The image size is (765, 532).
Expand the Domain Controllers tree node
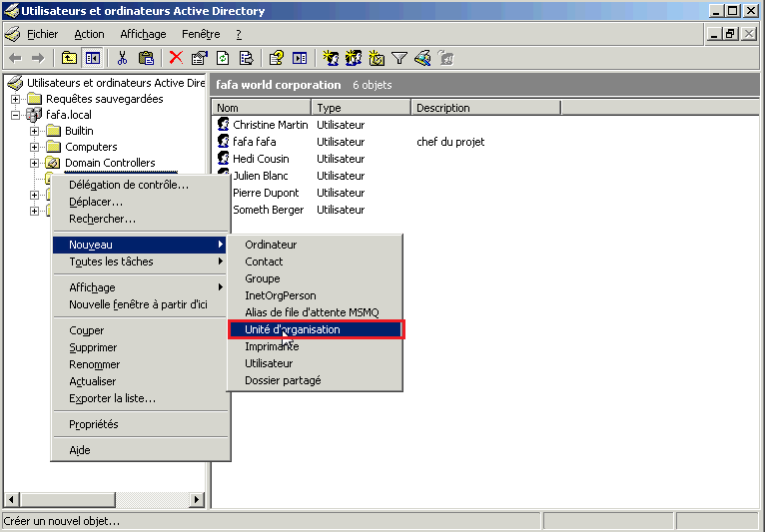pos(34,163)
